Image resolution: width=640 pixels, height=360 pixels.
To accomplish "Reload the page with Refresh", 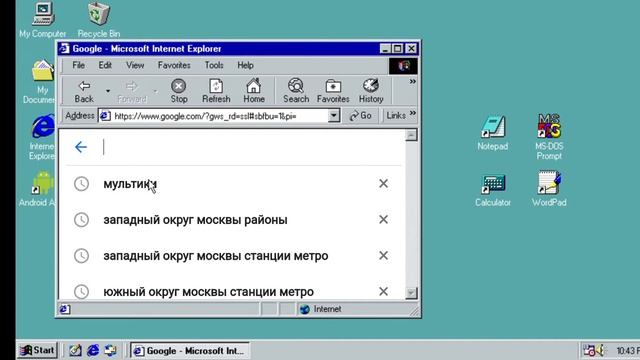I will coord(216,91).
